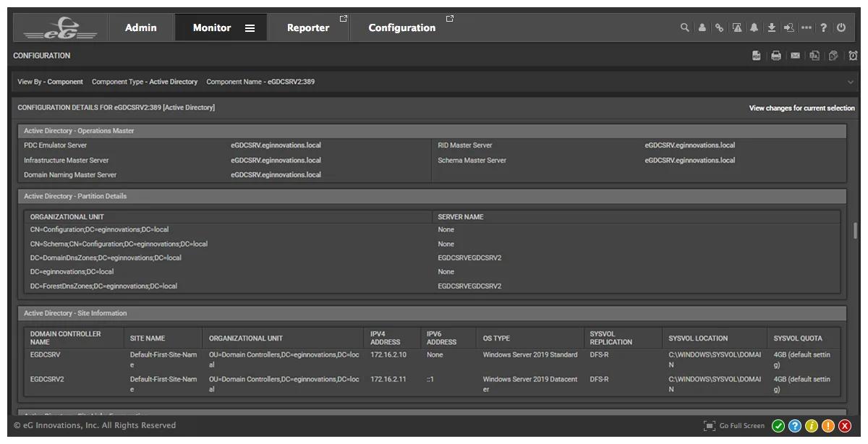Click IP address 172.16.2.11 cell
The width and height of the screenshot is (868, 444).
(388, 379)
